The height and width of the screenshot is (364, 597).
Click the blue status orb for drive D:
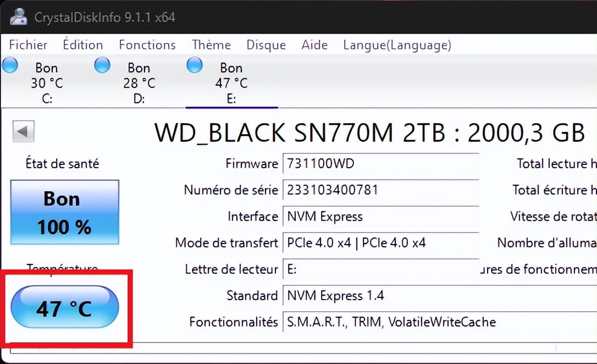coord(102,65)
